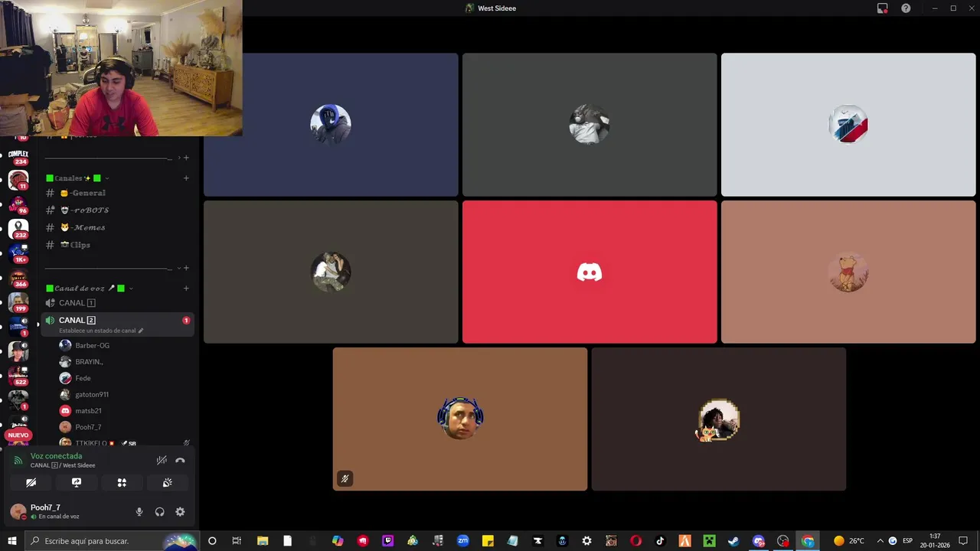
Task: Open the soundboard button
Action: [x=167, y=483]
